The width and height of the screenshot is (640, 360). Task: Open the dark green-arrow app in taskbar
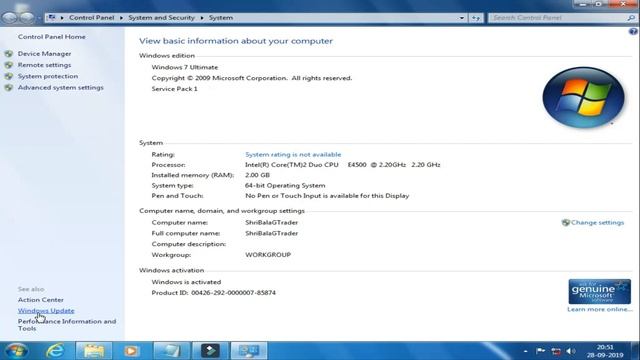coord(210,351)
